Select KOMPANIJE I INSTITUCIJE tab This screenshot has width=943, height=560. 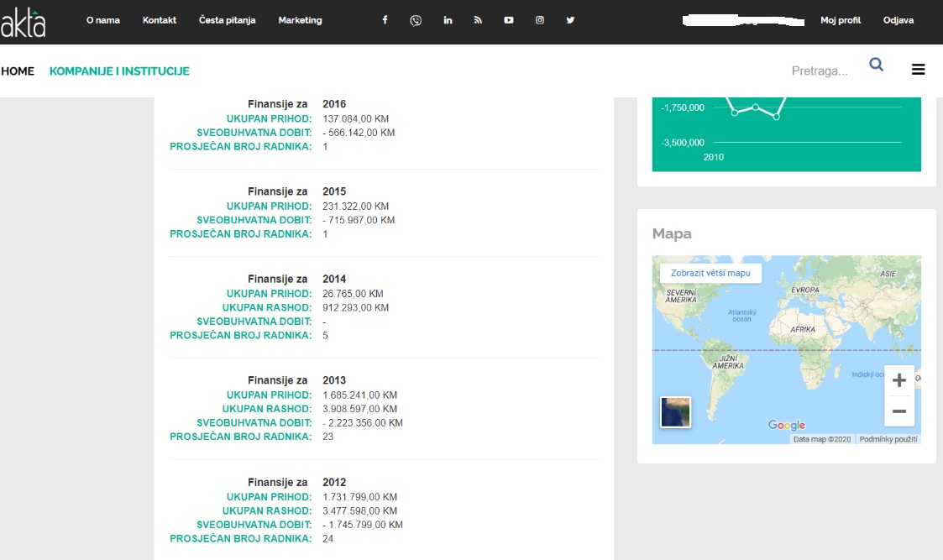pos(119,71)
